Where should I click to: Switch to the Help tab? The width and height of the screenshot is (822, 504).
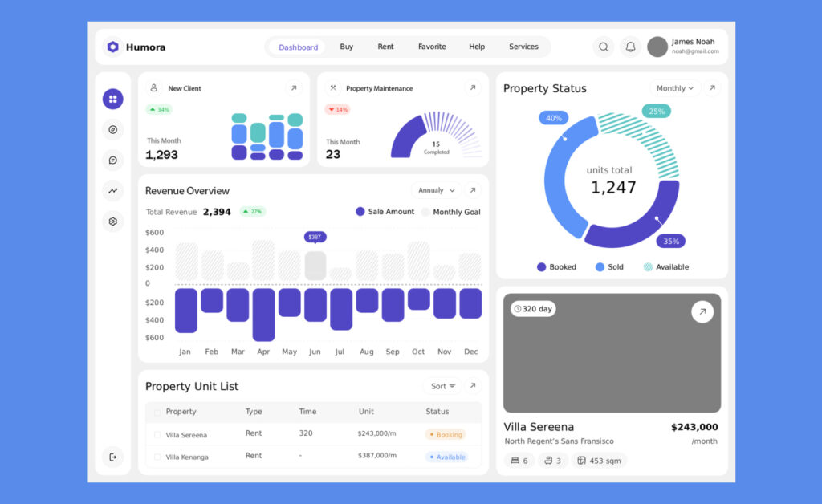[x=477, y=47]
